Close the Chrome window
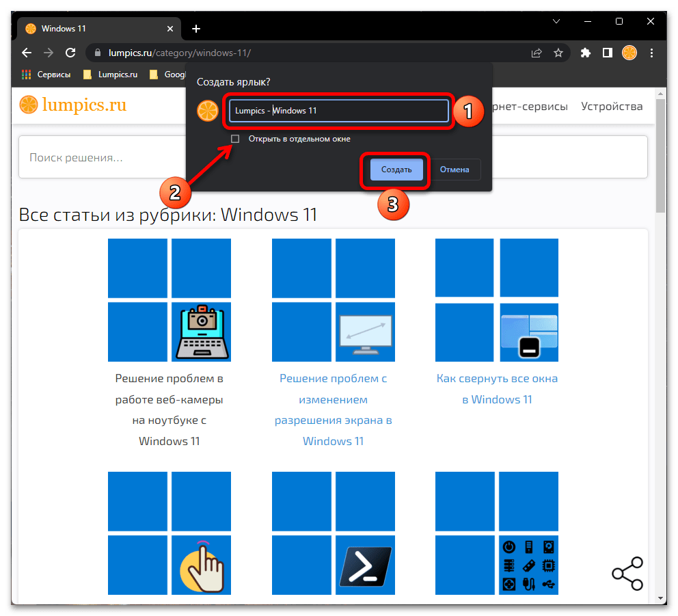The image size is (678, 616). (651, 21)
